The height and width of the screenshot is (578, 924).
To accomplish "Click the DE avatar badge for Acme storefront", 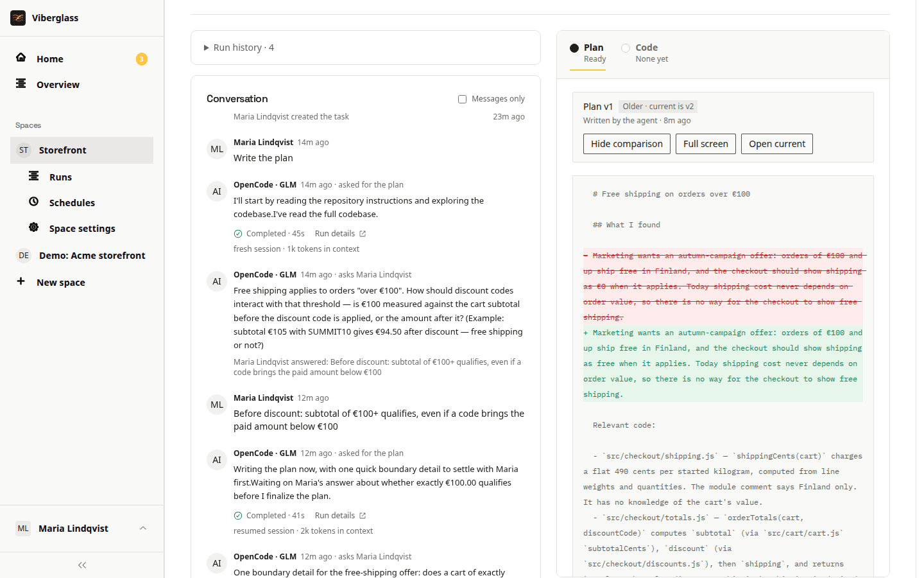I will click(24, 256).
